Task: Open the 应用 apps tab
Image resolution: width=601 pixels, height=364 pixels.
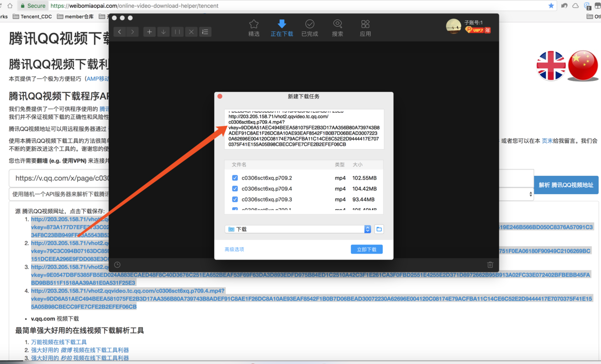Action: [x=365, y=28]
